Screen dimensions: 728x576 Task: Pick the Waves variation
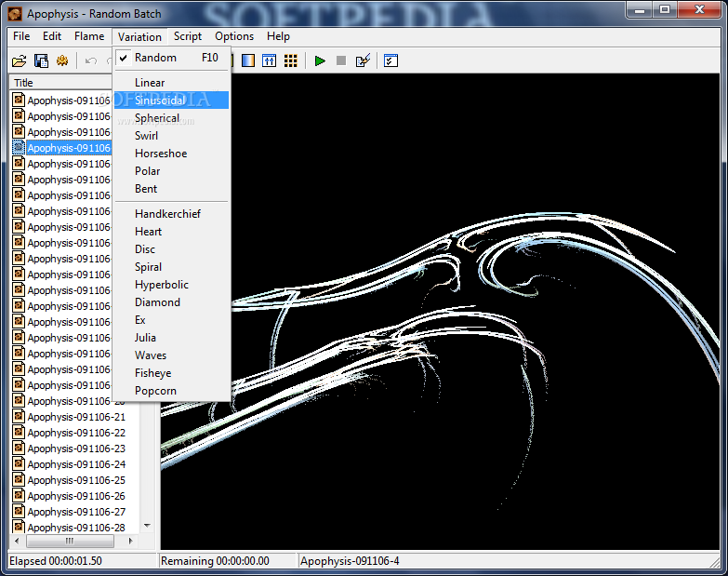(172, 355)
